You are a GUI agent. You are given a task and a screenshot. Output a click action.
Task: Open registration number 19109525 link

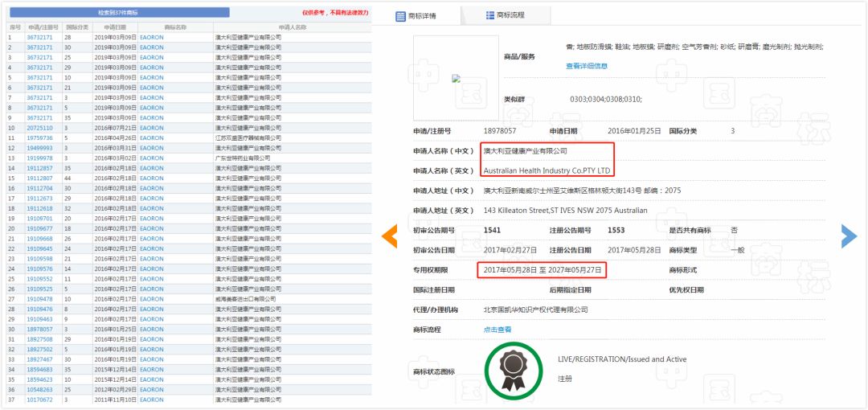coord(39,289)
